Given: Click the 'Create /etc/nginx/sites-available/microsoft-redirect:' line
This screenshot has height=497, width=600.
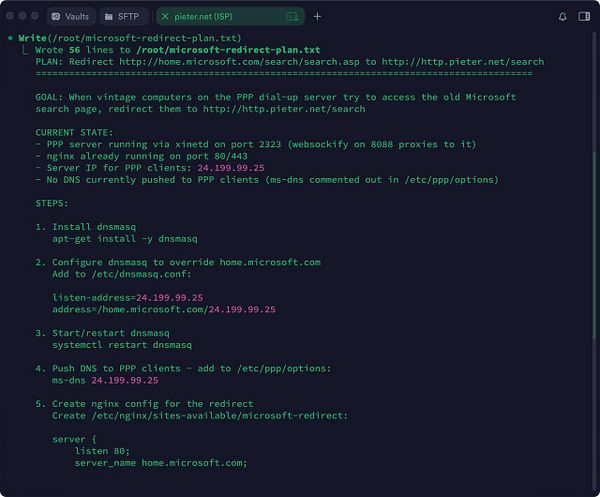Looking at the screenshot, I should coord(200,416).
